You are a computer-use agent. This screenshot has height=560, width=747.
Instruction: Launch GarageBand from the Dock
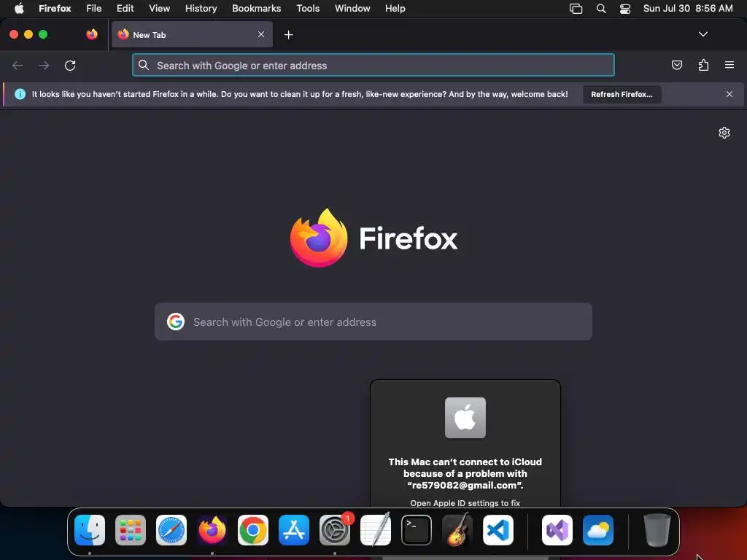click(457, 530)
